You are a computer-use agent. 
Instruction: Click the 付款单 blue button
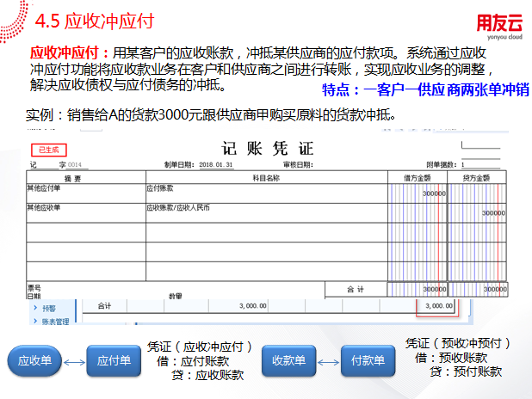coord(368,360)
